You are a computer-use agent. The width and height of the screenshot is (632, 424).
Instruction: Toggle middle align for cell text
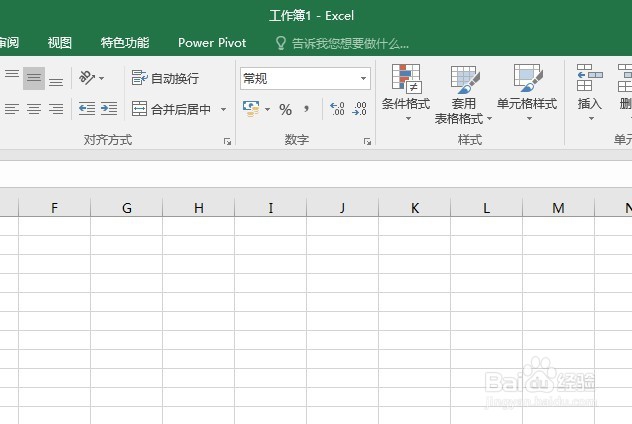click(x=34, y=78)
